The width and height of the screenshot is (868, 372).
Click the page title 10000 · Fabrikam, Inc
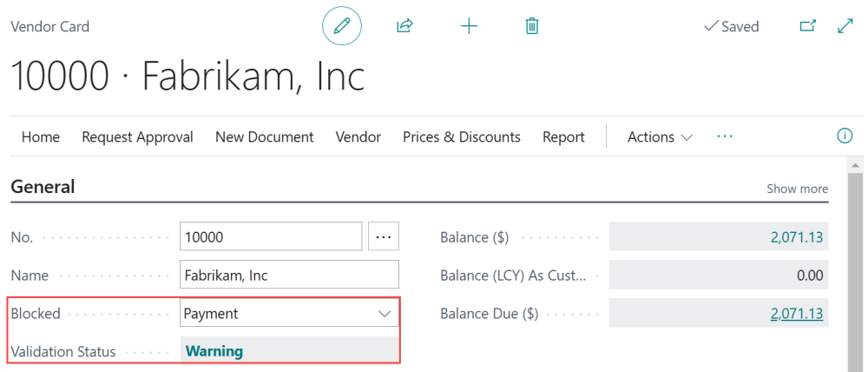[x=188, y=75]
